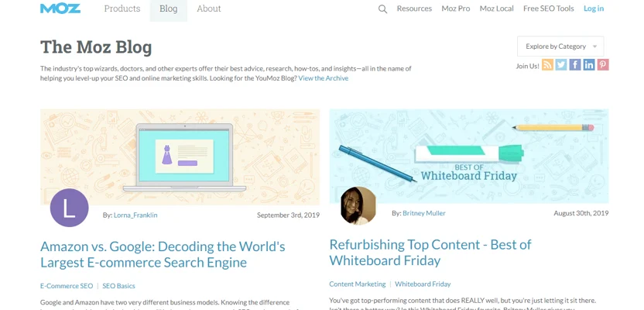The width and height of the screenshot is (644, 310).
Task: Follow the View the Archive link
Action: pos(324,78)
